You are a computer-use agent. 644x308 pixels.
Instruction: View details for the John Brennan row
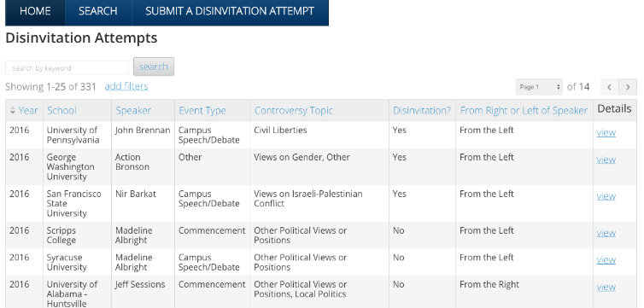[x=606, y=132]
